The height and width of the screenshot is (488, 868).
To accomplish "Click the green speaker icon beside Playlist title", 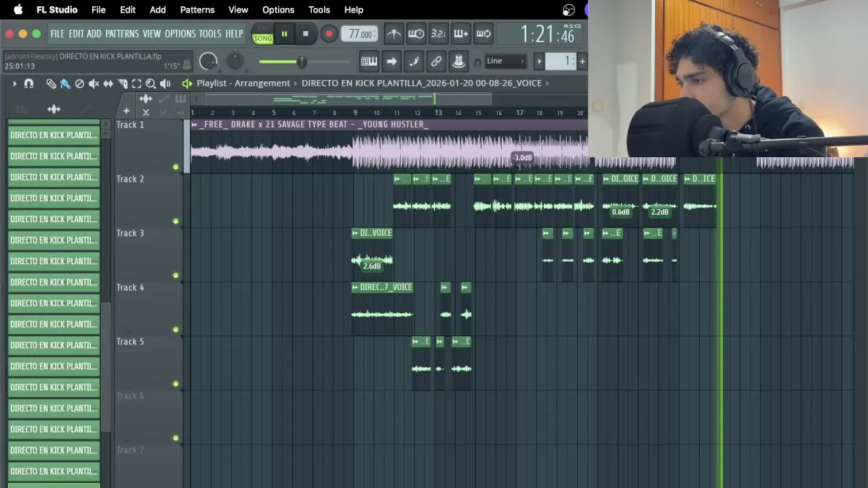I will coord(187,83).
